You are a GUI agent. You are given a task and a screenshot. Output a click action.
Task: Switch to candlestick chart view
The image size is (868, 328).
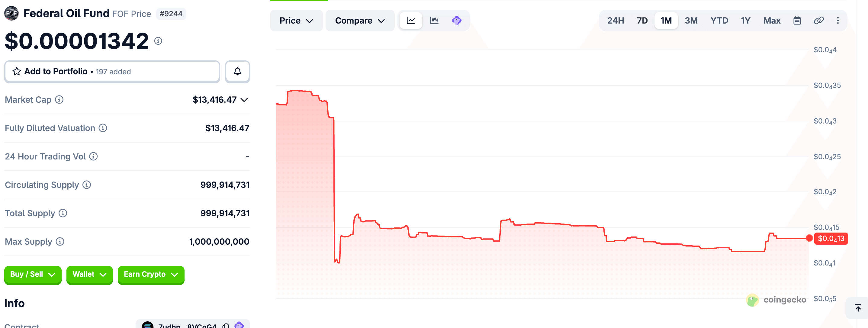[x=434, y=21]
